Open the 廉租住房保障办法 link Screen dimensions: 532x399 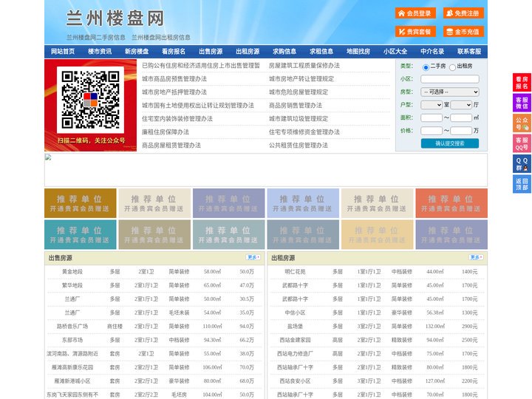pyautogui.click(x=166, y=132)
